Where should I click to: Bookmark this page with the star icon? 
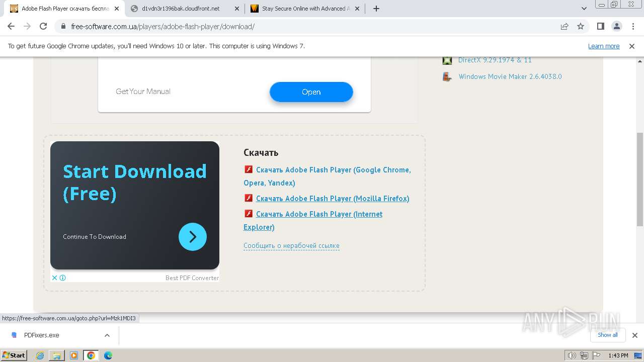pyautogui.click(x=581, y=27)
